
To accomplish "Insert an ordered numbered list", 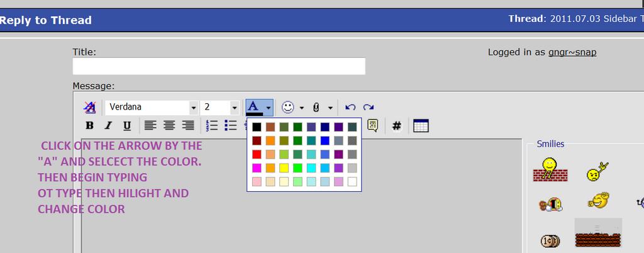I will coord(212,125).
